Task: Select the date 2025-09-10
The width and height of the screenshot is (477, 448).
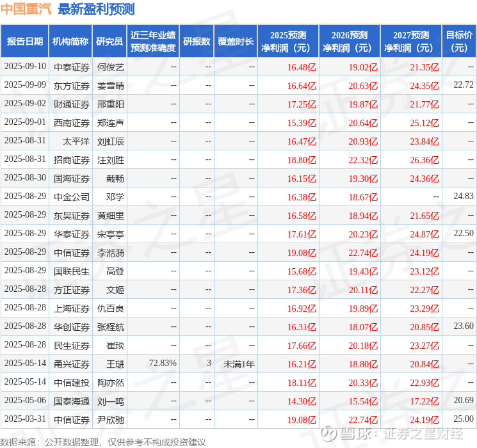Action: coord(25,67)
